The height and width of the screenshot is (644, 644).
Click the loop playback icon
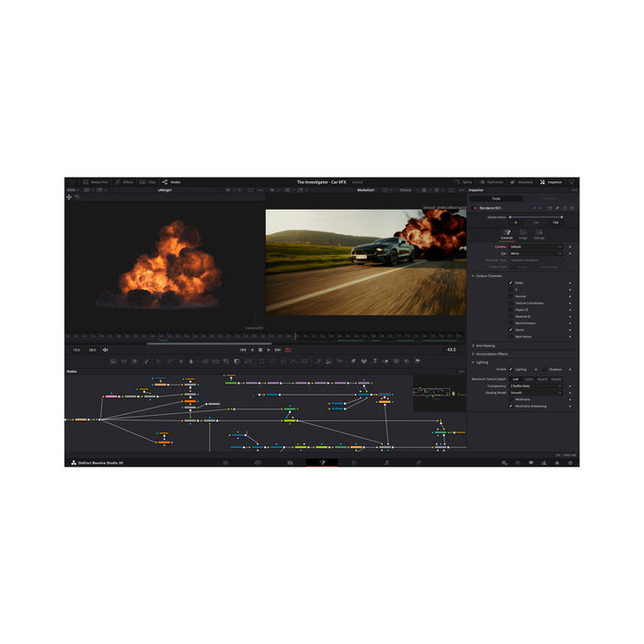[x=288, y=350]
